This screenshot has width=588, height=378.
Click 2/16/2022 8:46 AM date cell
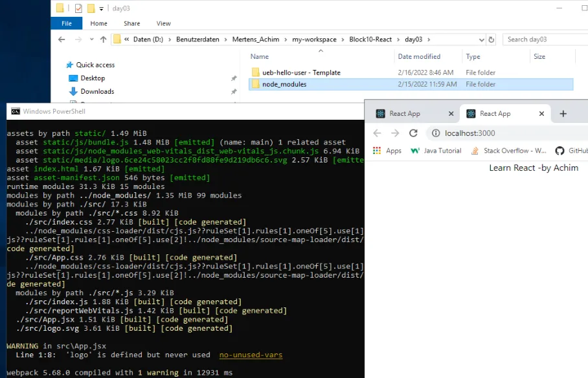425,72
